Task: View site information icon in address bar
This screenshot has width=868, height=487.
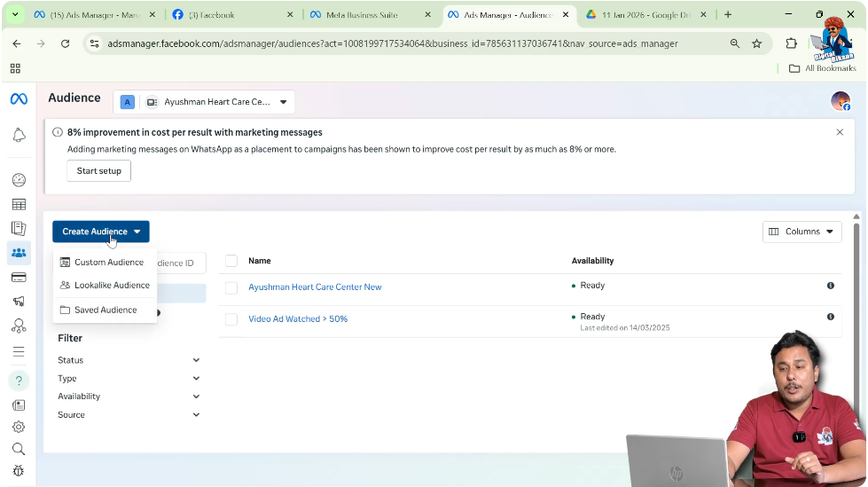Action: (95, 43)
